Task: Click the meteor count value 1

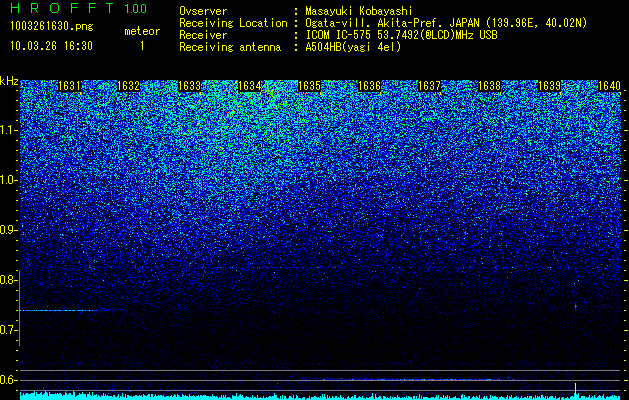Action: click(142, 46)
